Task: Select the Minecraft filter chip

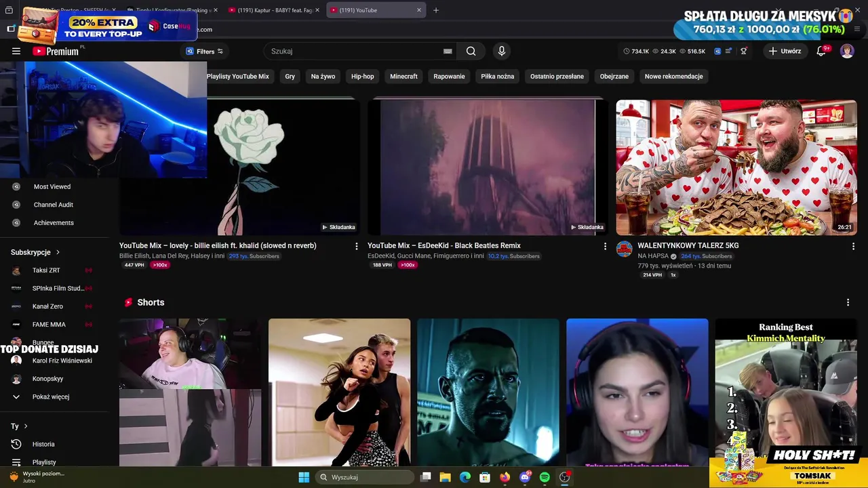Action: 403,77
